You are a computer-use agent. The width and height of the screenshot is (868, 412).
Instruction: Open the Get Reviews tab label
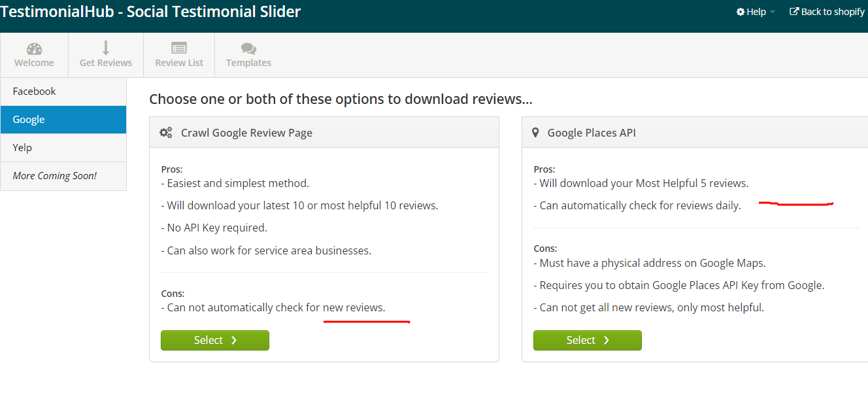106,63
